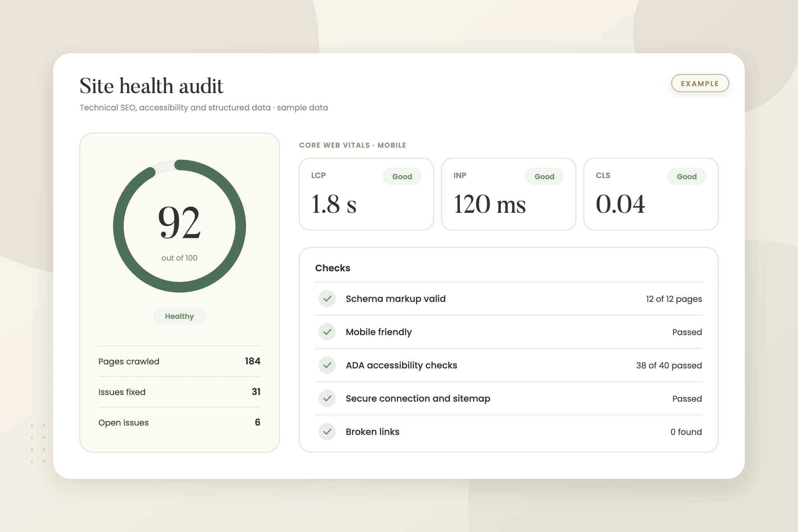Click the checkmark icon beside Broken links
Viewport: 798px width, 532px height.
click(x=327, y=432)
